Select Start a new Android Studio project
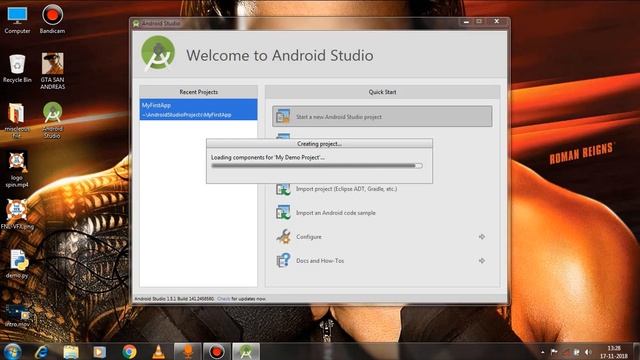 [382, 116]
